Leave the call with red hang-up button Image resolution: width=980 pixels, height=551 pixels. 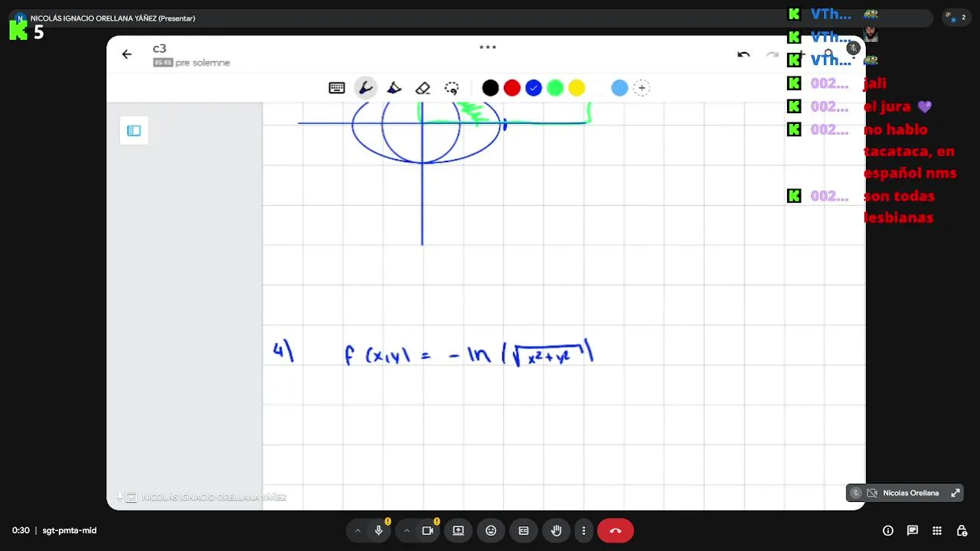(616, 530)
